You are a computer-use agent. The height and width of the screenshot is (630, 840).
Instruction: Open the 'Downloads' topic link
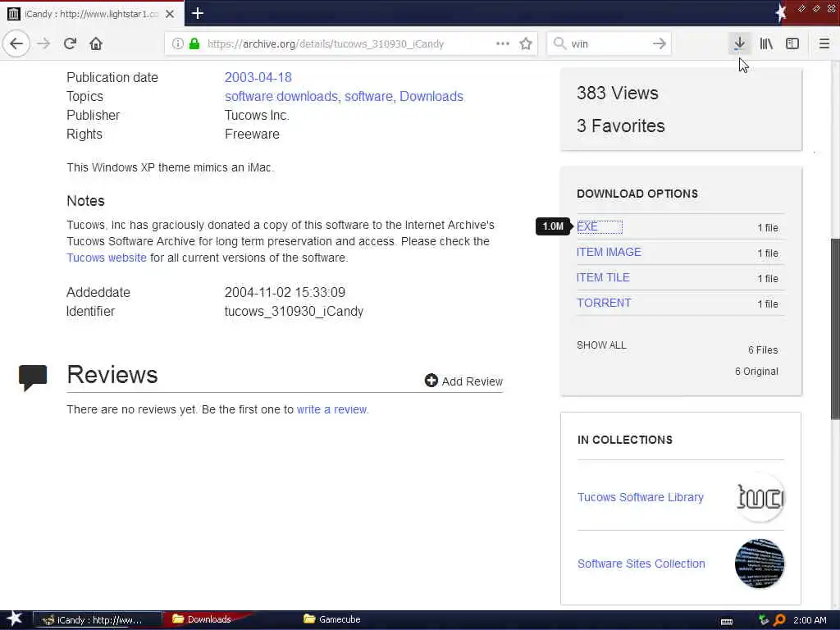click(431, 97)
